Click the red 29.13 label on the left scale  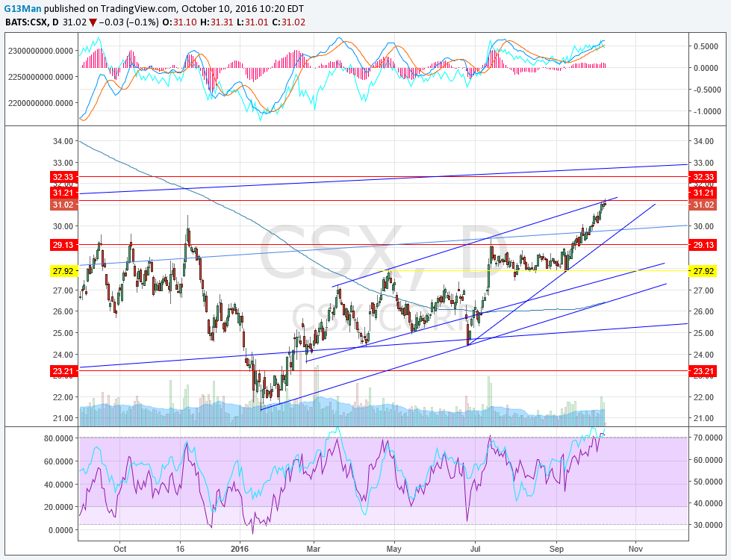[x=63, y=245]
